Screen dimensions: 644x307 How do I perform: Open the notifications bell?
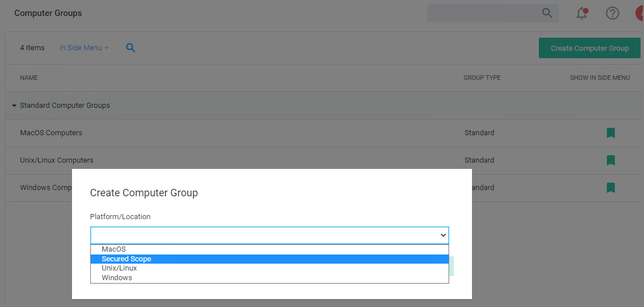click(582, 13)
